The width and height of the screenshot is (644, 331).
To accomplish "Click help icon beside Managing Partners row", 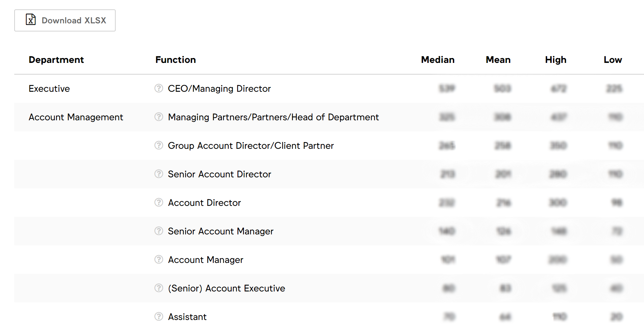I will (159, 117).
